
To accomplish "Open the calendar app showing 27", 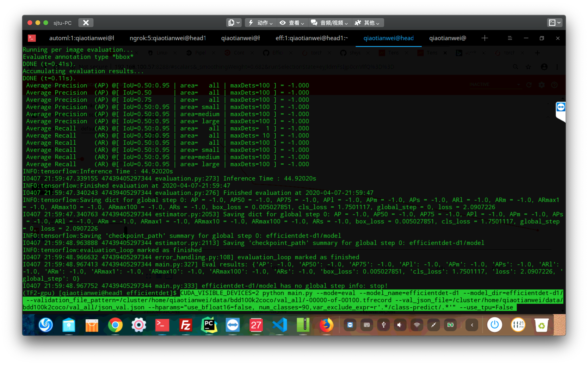I will pos(256,325).
